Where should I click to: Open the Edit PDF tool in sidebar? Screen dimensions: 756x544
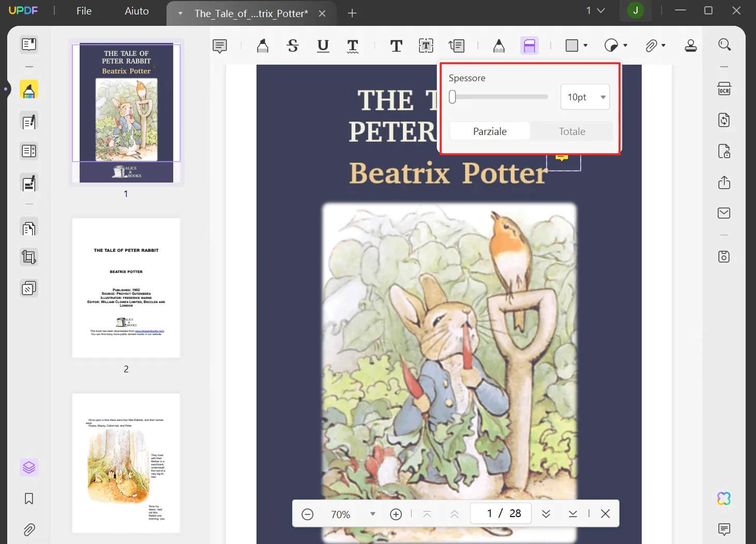tap(29, 122)
